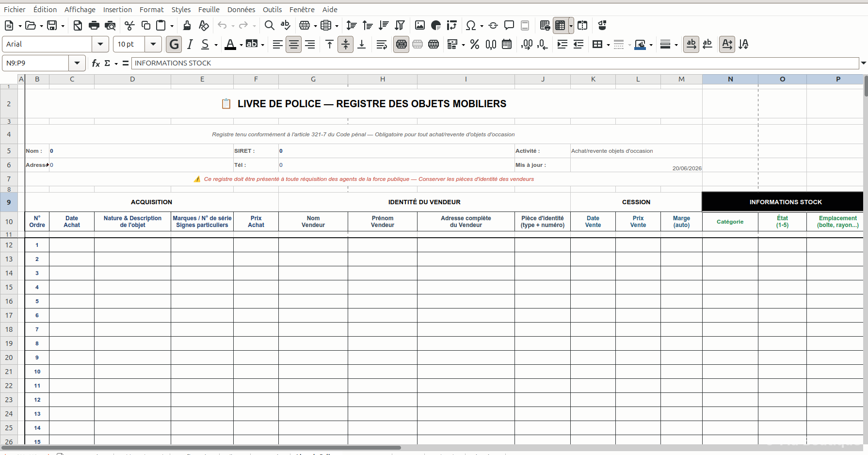The image size is (868, 455).
Task: Insert hyperlink icon
Action: (x=493, y=25)
